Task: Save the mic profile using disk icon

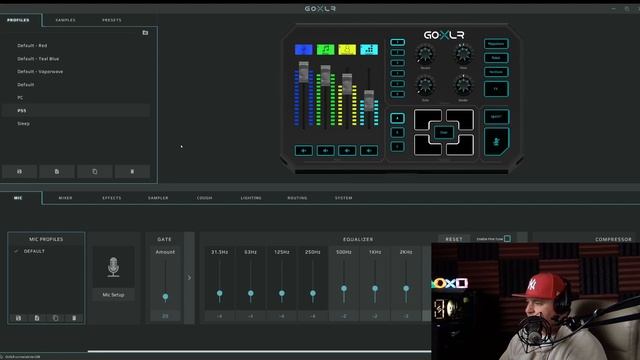Action: 18,318
